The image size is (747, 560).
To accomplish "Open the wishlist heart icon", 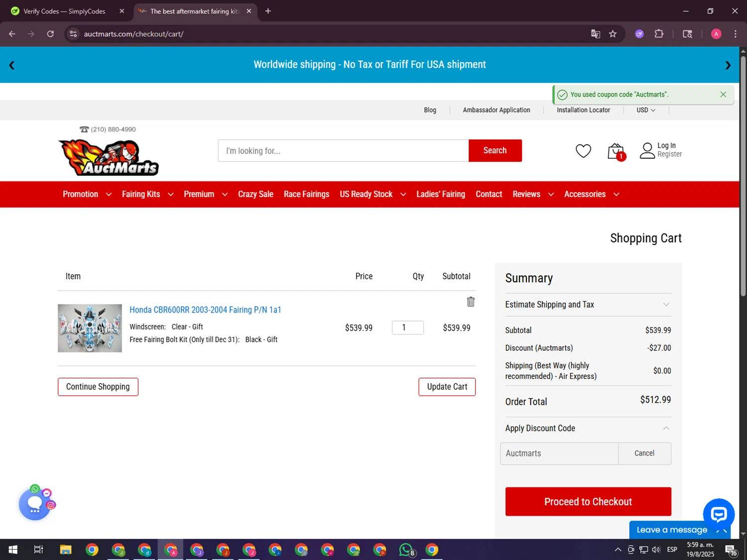I will click(583, 151).
